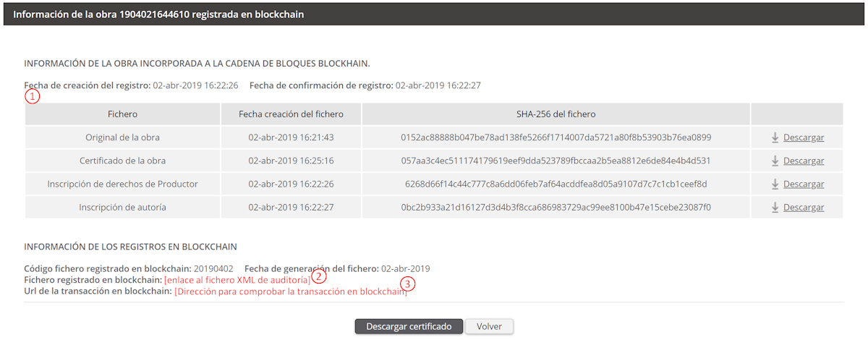Click download arrow icon for Original de la obra

775,137
